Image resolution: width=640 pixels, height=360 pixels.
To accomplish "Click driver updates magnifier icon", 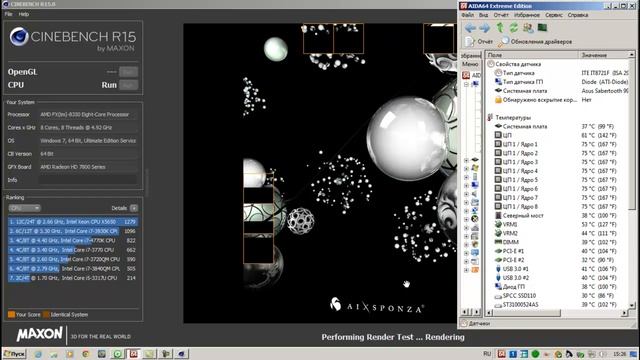I will [504, 41].
